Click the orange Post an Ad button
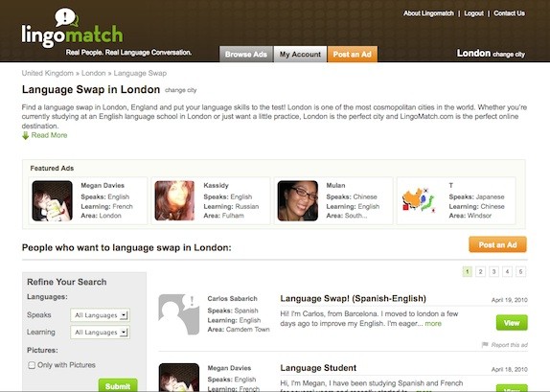This screenshot has width=550, height=392. [497, 244]
